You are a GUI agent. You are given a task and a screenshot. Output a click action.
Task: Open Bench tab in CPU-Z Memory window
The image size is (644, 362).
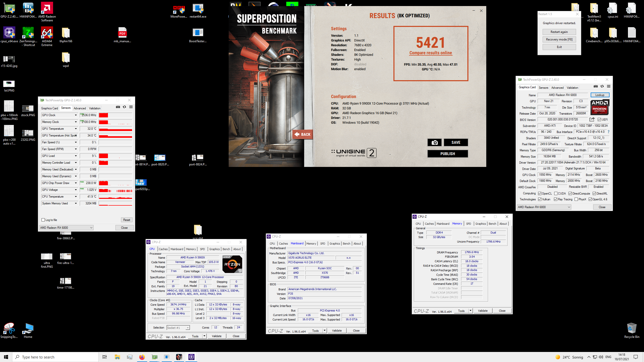coord(492,224)
